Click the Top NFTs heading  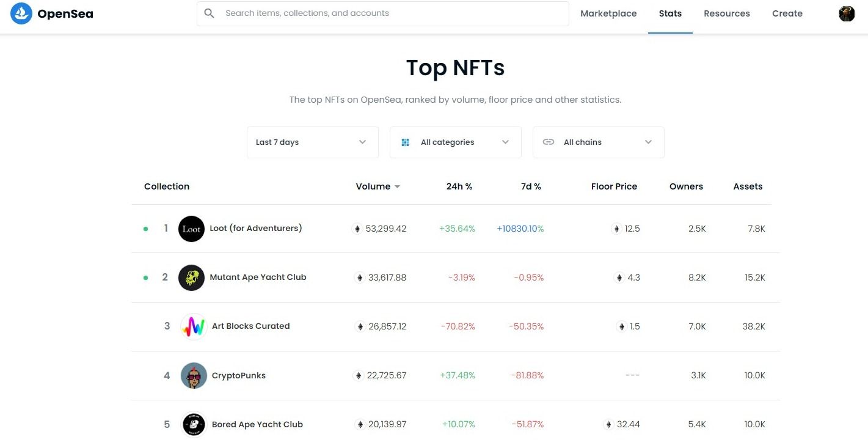point(456,67)
